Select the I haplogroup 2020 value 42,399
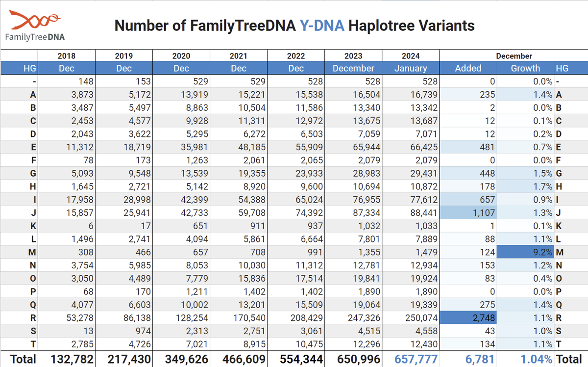This screenshot has width=588, height=367. click(181, 200)
